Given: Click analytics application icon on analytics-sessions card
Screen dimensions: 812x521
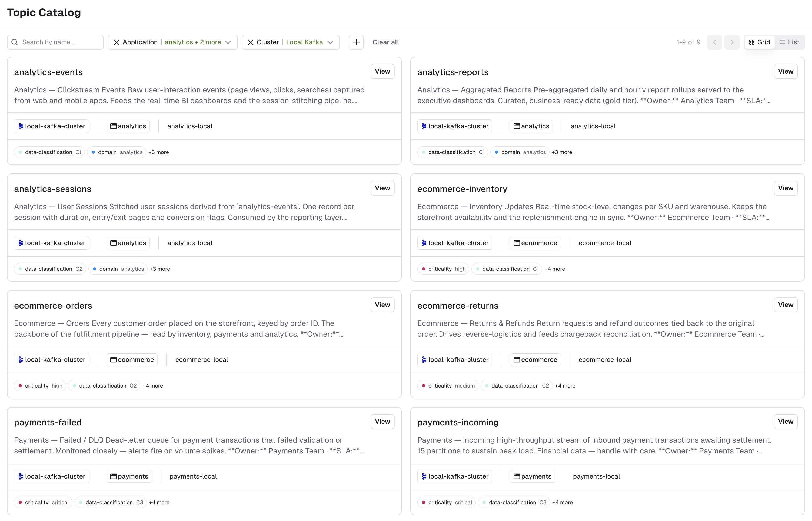Looking at the screenshot, I should click(x=113, y=243).
